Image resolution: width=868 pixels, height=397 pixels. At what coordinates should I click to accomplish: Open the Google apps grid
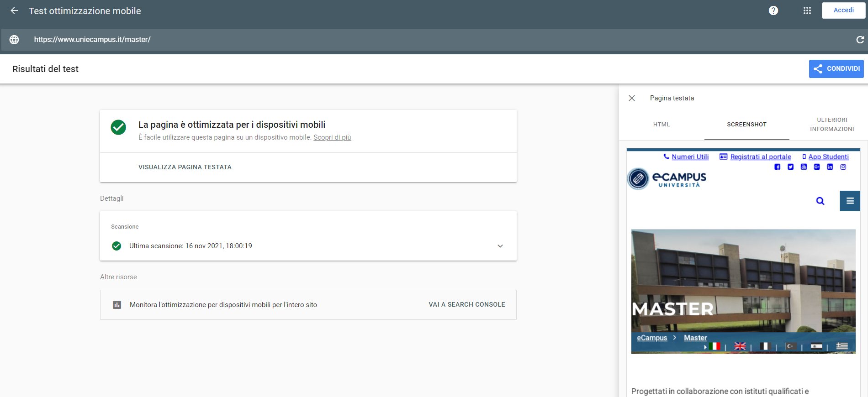(x=807, y=10)
